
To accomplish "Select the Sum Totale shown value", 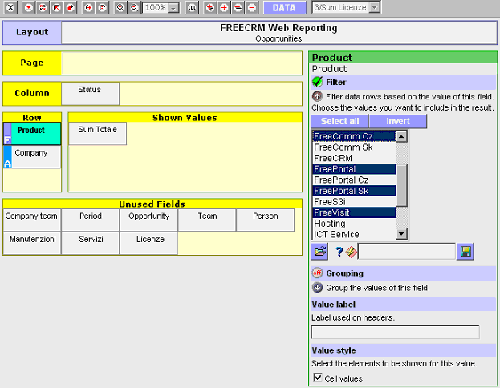I will pyautogui.click(x=97, y=134).
